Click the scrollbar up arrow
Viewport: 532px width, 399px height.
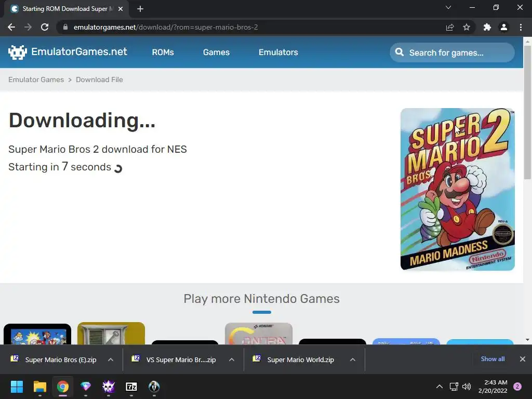coord(527,42)
